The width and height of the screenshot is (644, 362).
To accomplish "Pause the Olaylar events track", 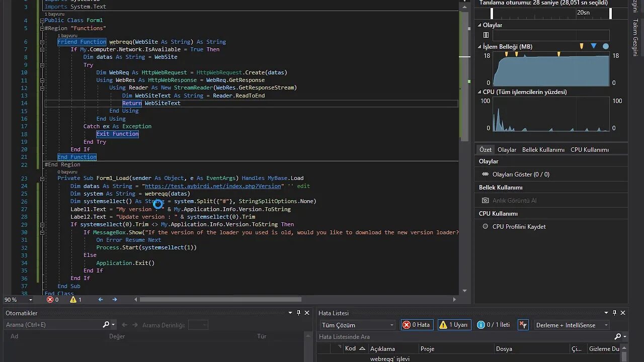I will pos(486,35).
